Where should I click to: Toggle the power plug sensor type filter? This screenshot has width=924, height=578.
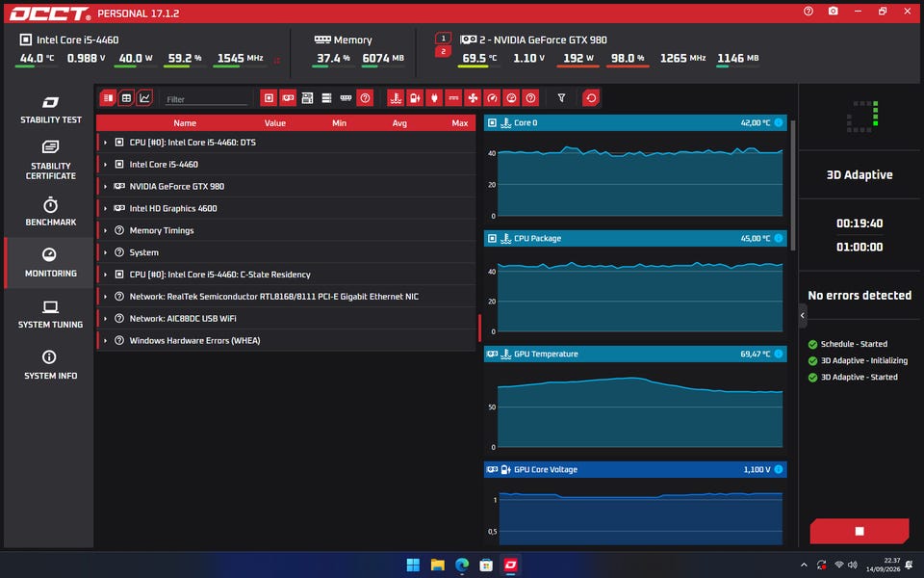point(434,98)
